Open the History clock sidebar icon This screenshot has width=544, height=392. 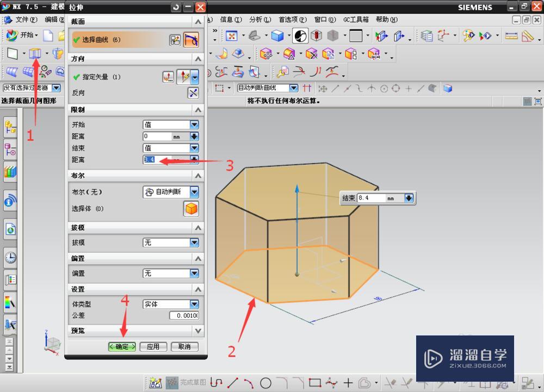click(10, 258)
